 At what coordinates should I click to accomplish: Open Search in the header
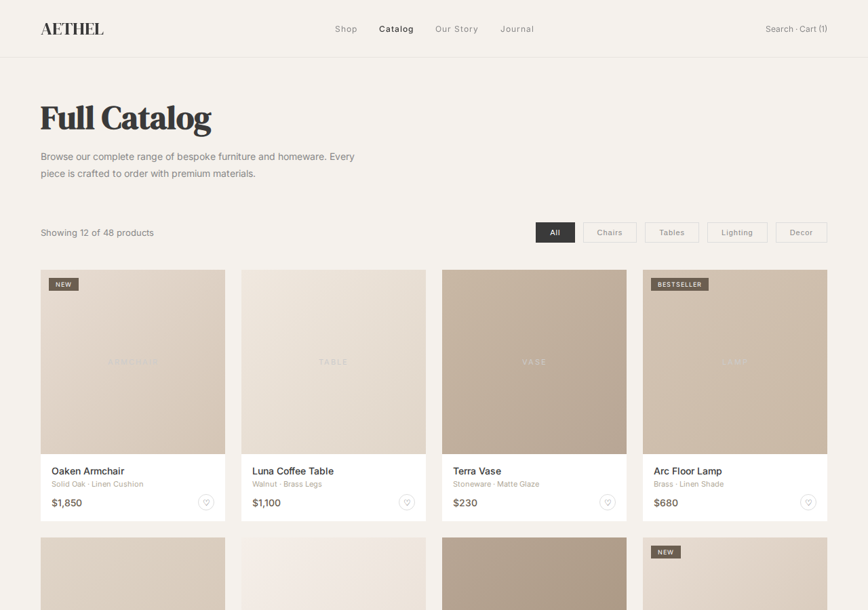pos(779,29)
